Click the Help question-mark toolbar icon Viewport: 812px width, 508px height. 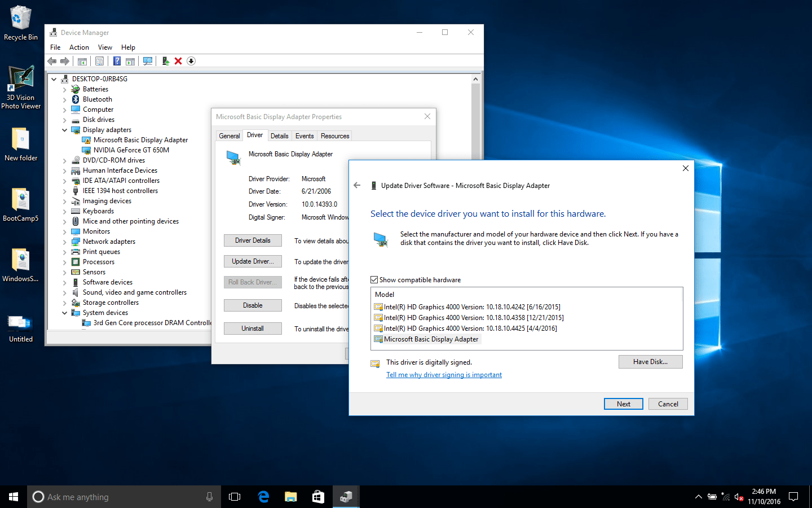116,61
